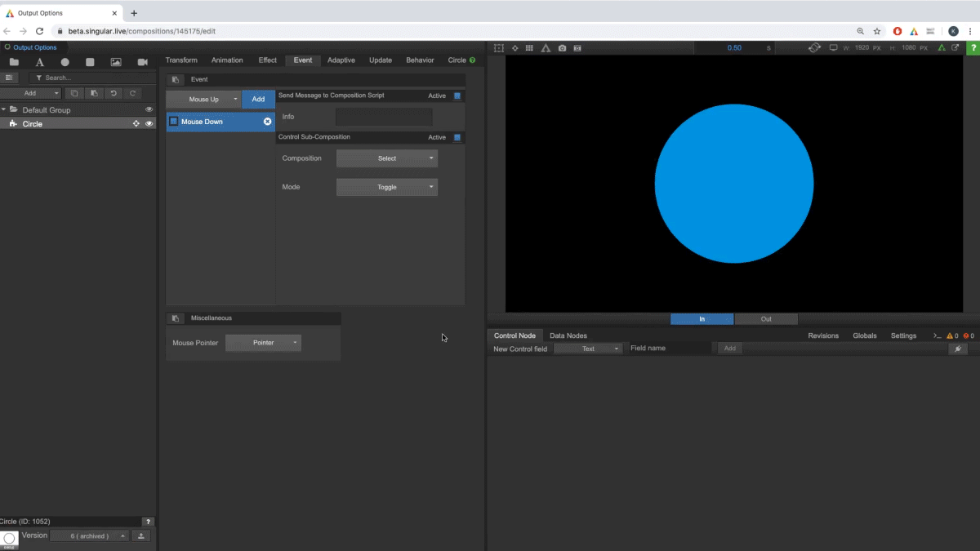
Task: Click the copy icon beside Miscellaneous header
Action: (x=176, y=318)
